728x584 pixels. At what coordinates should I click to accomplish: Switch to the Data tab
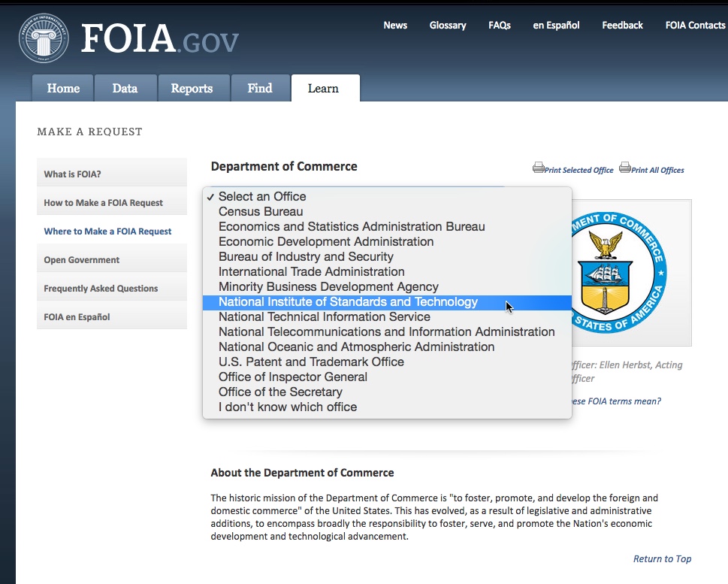[x=125, y=89]
